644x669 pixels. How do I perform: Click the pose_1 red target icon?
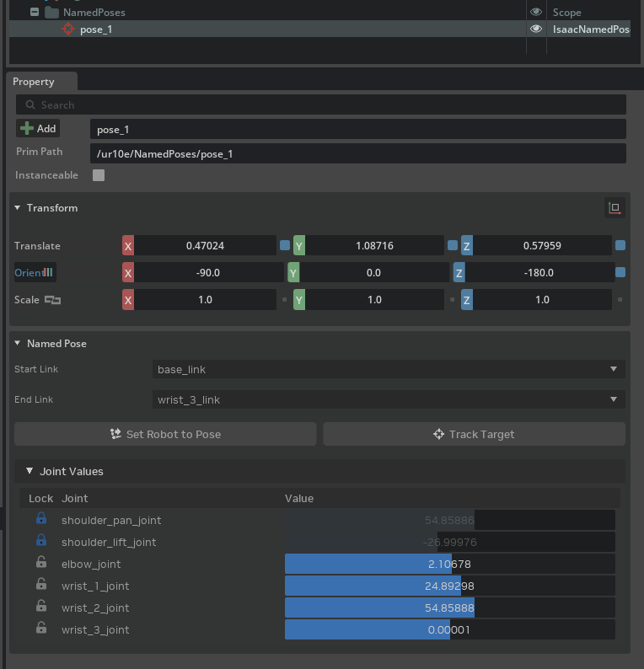68,29
